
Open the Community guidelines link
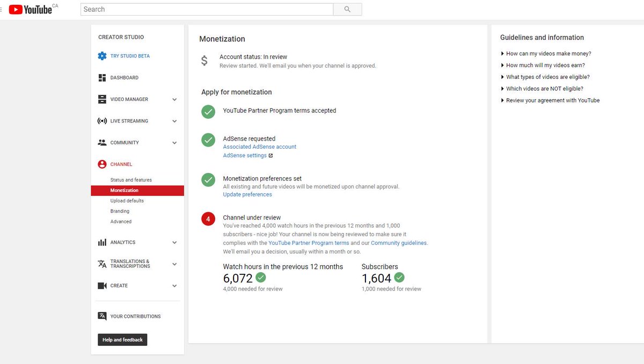pos(399,243)
